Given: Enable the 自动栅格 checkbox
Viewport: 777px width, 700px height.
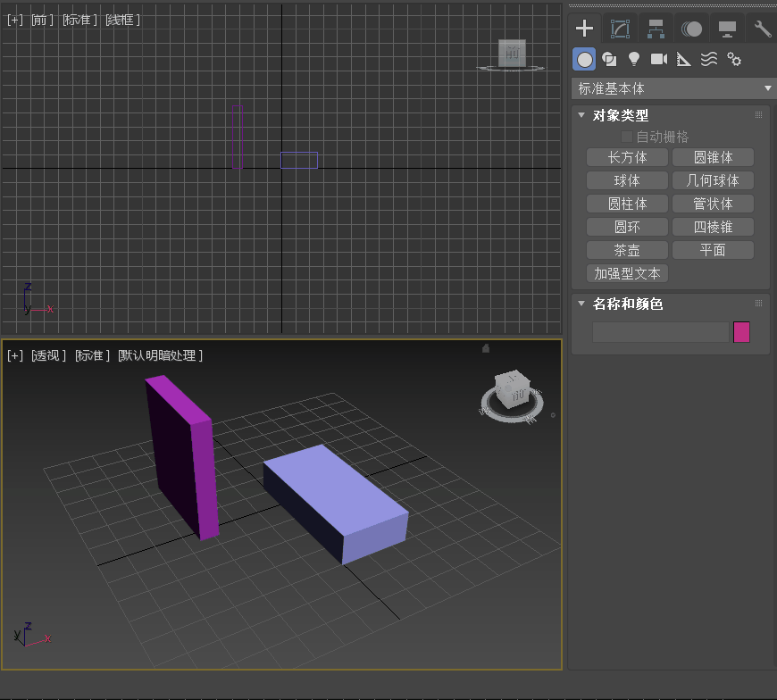Looking at the screenshot, I should tap(626, 137).
